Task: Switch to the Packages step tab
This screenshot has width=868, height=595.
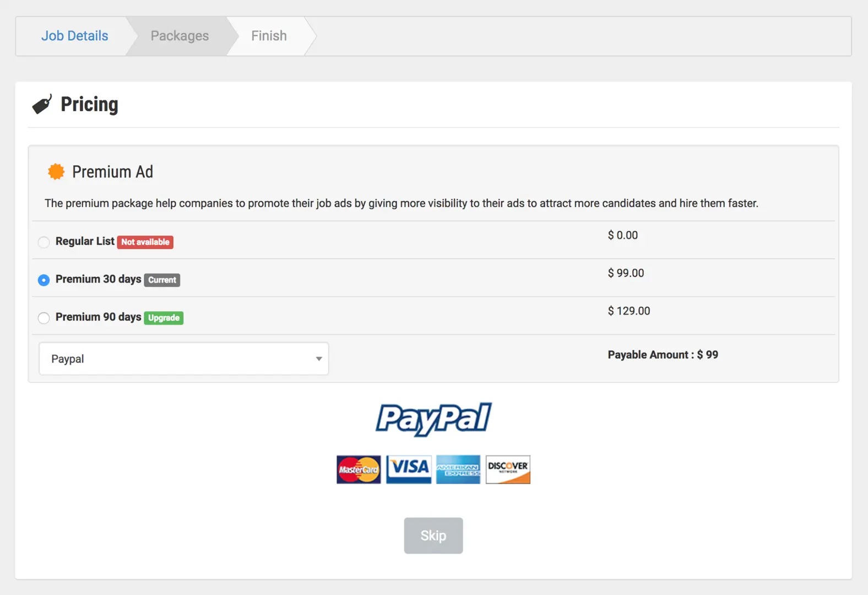Action: pos(180,36)
